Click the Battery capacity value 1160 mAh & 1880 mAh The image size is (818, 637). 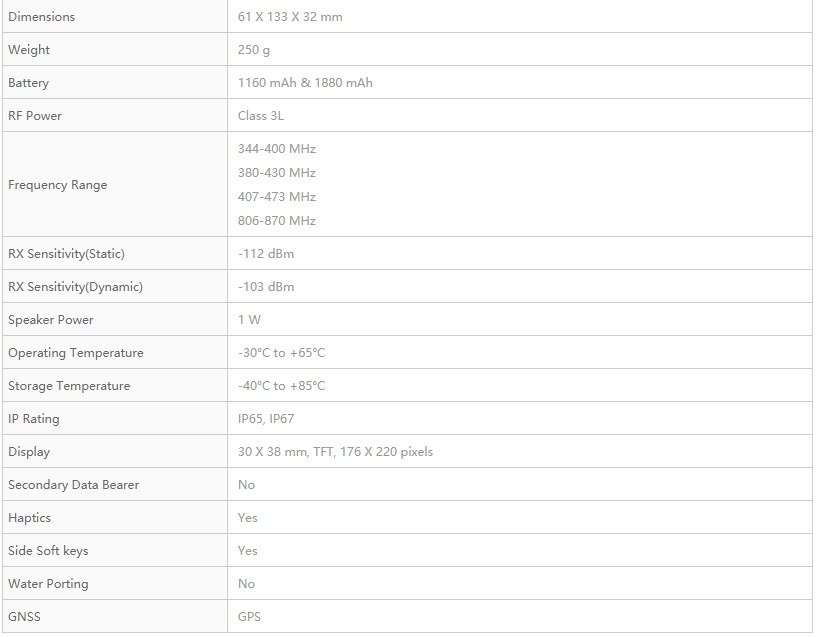305,82
